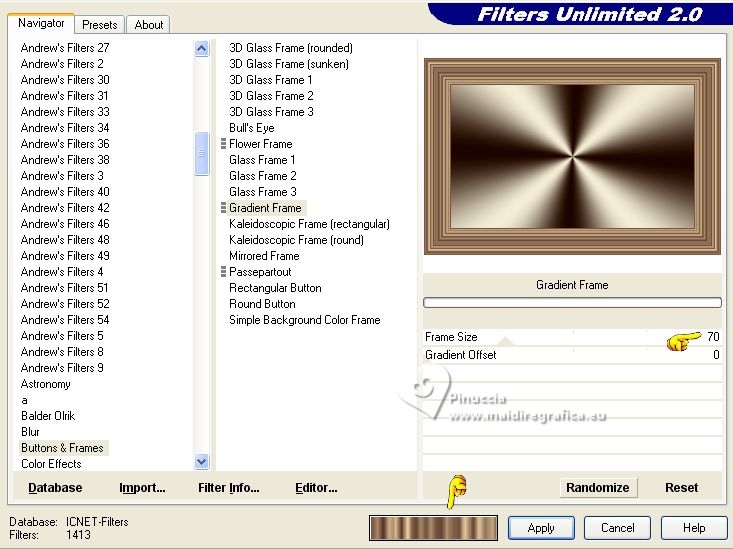Select Andrew's Filters 48 category
733x549 pixels.
65,240
